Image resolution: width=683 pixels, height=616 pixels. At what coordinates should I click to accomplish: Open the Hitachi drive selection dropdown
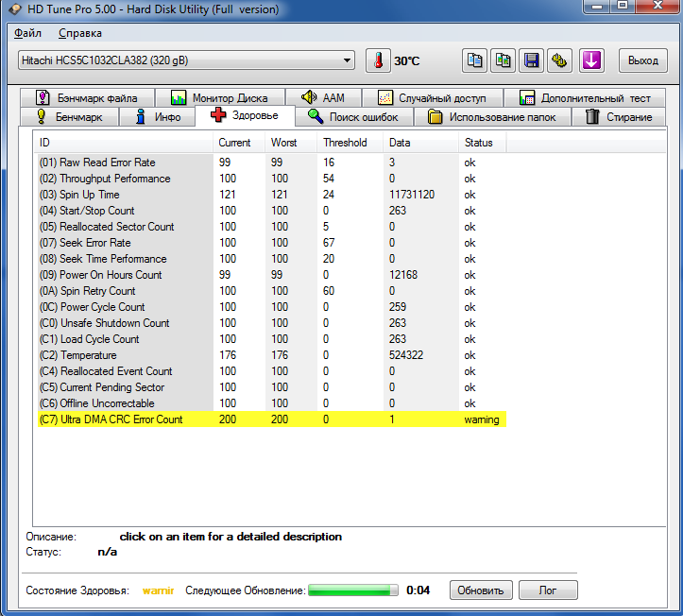coord(186,60)
